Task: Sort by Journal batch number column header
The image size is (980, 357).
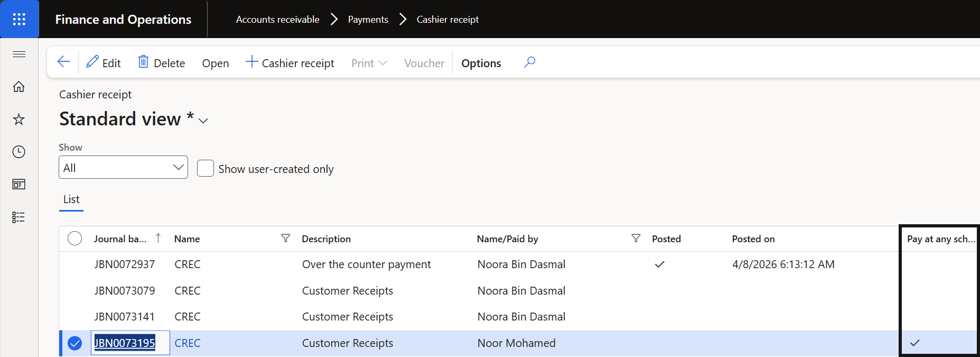Action: (120, 239)
